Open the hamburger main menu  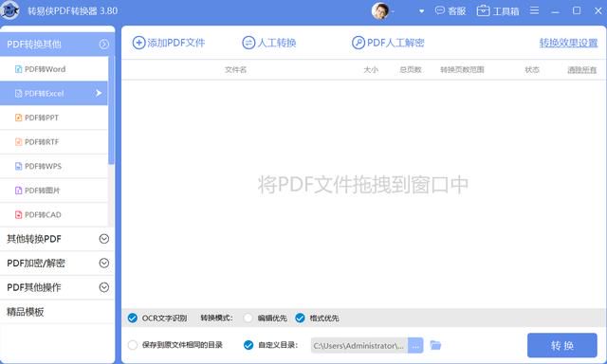pos(534,10)
